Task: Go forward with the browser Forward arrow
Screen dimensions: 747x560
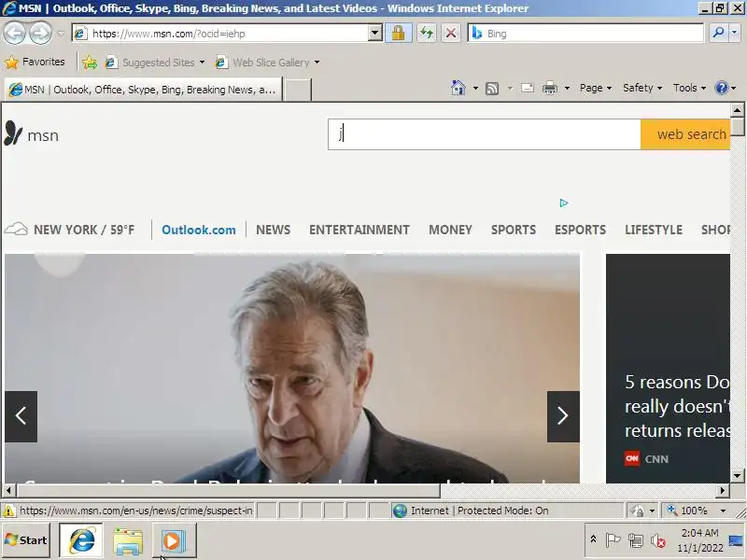Action: point(40,34)
